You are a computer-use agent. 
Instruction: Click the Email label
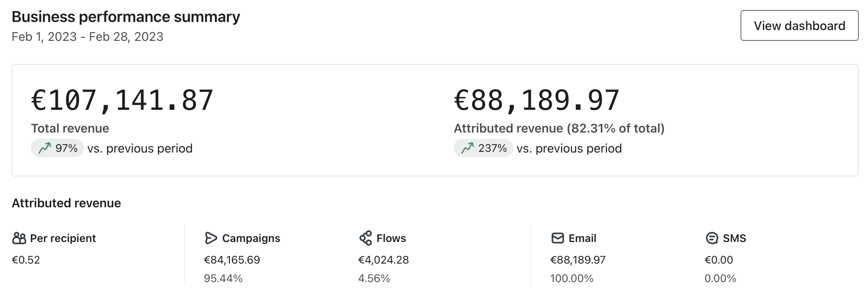click(582, 239)
